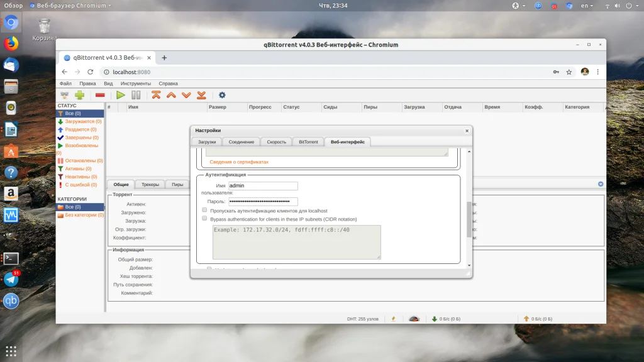Enable skip authentication for localhost clients checkbox
This screenshot has width=644, height=362.
click(204, 210)
